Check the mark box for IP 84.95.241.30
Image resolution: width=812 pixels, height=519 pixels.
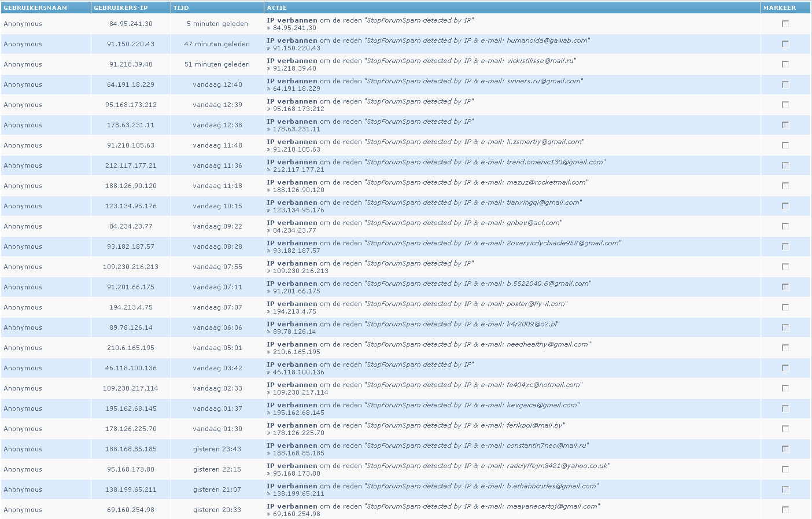[785, 24]
